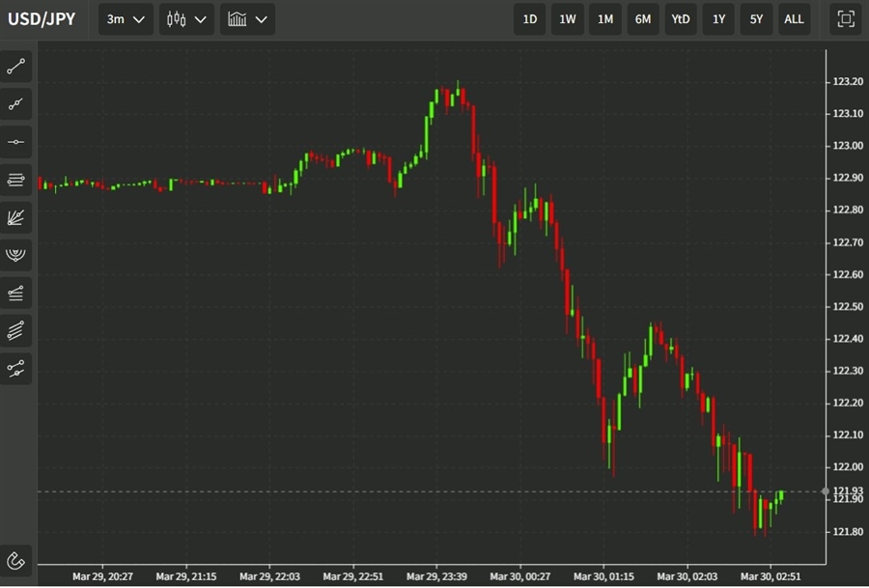Set chart range to ALL
Image resolution: width=869 pixels, height=588 pixels.
point(795,19)
